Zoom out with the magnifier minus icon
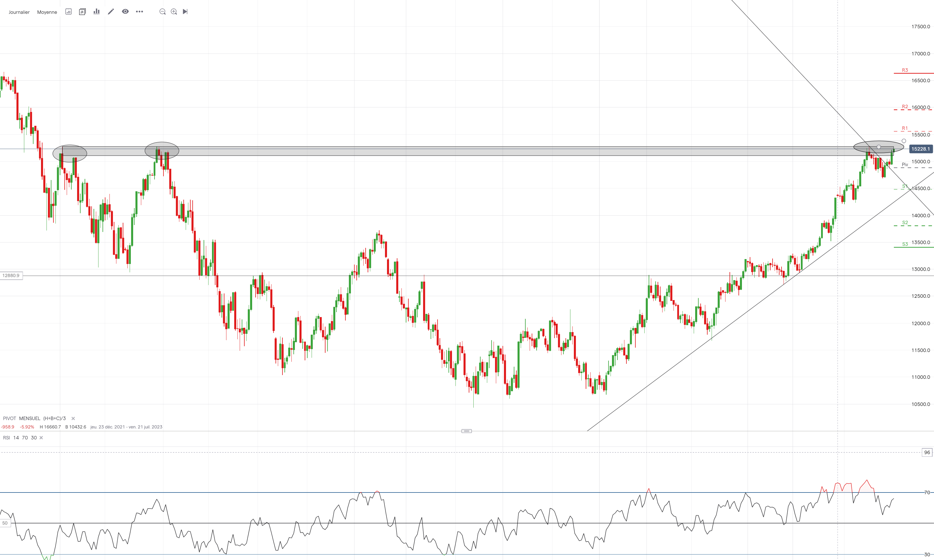 point(162,12)
